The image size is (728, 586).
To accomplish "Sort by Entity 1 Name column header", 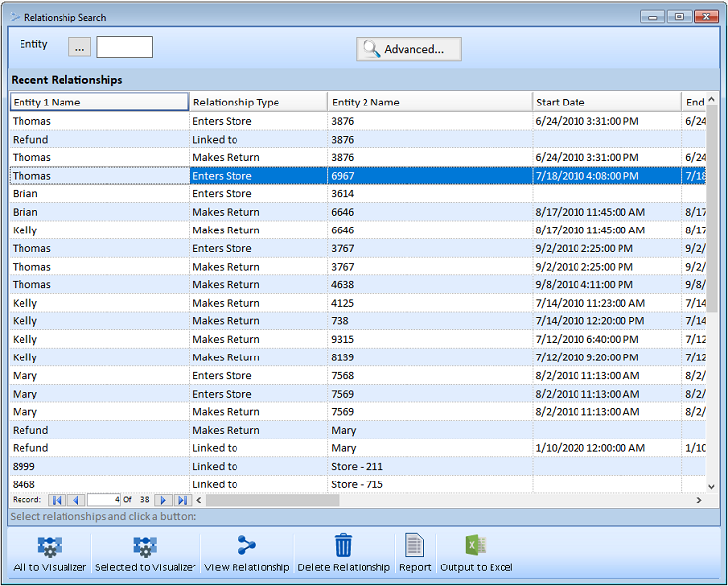I will tap(99, 103).
